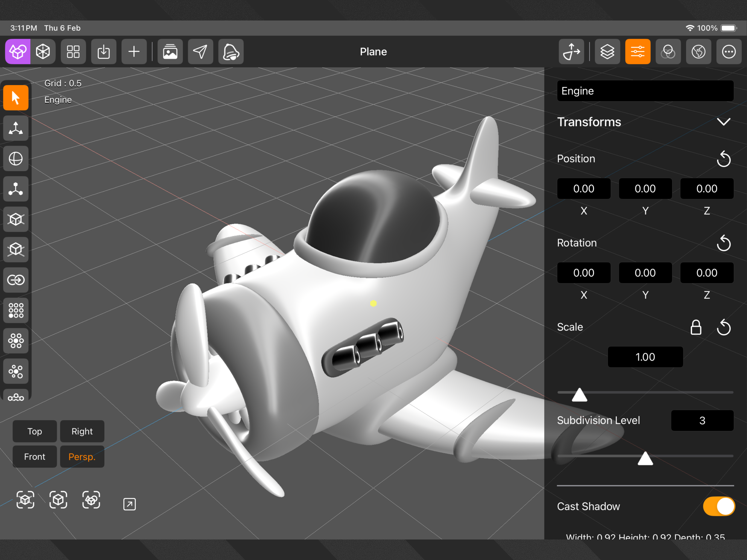Open the image gallery icon
Screen dimensions: 747x560
[x=170, y=52]
